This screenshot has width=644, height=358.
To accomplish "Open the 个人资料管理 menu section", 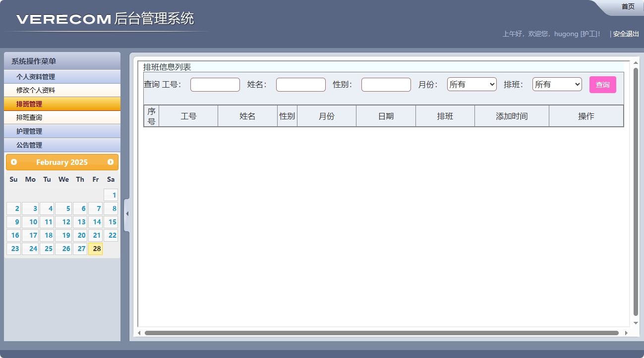I will pos(62,76).
